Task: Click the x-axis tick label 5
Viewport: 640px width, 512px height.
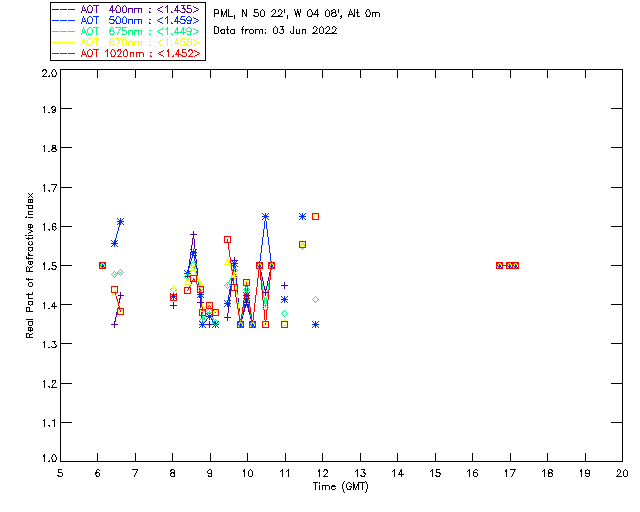Action: click(x=60, y=473)
